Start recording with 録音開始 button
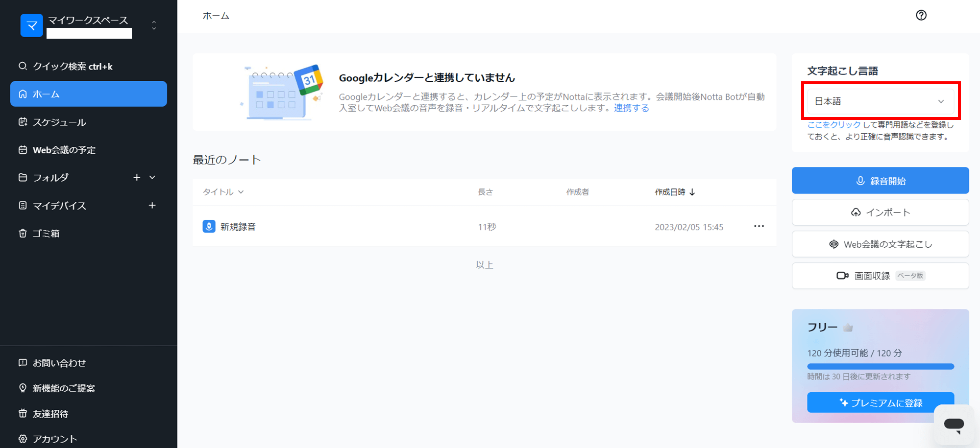 pyautogui.click(x=881, y=181)
